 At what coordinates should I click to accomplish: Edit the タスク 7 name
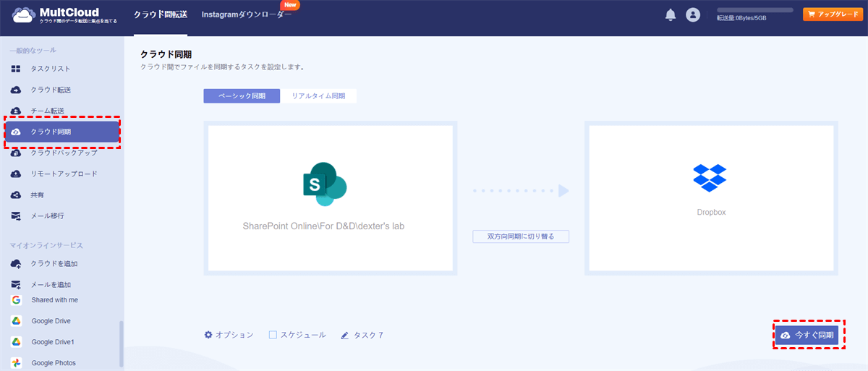click(368, 336)
